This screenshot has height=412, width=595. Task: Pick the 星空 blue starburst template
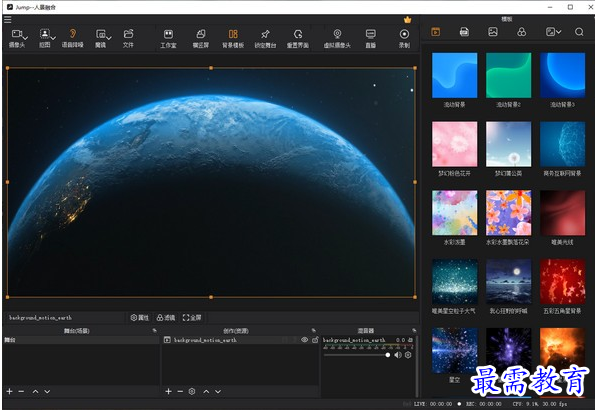(x=455, y=351)
